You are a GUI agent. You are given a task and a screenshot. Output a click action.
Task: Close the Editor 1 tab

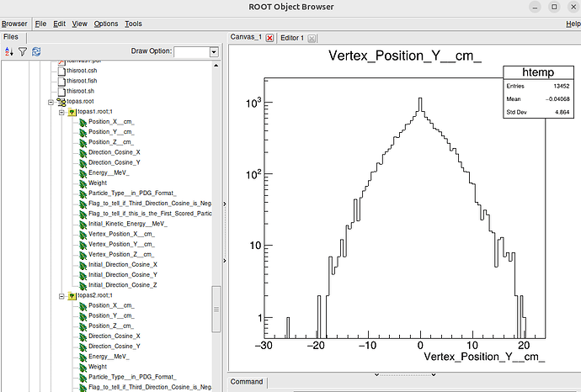click(x=312, y=38)
